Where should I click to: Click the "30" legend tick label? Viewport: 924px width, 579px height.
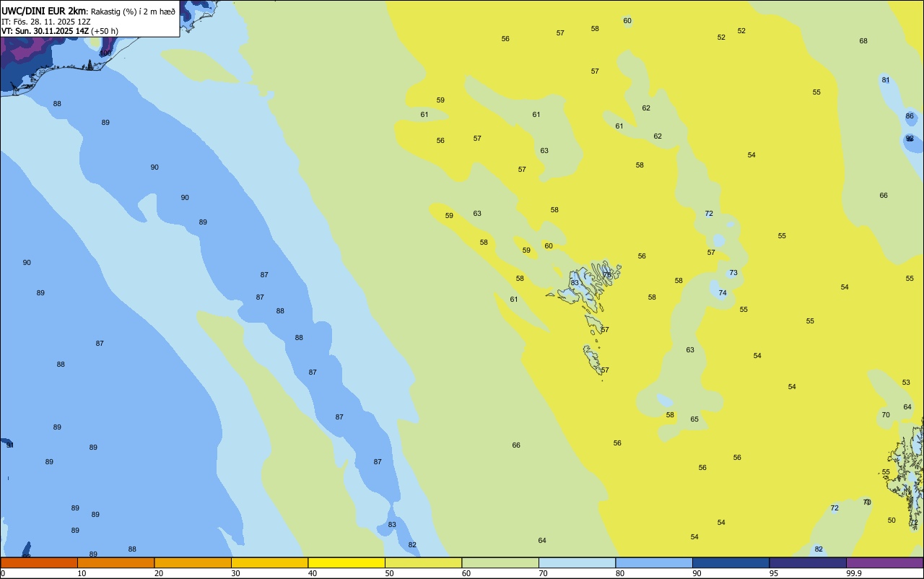click(235, 573)
